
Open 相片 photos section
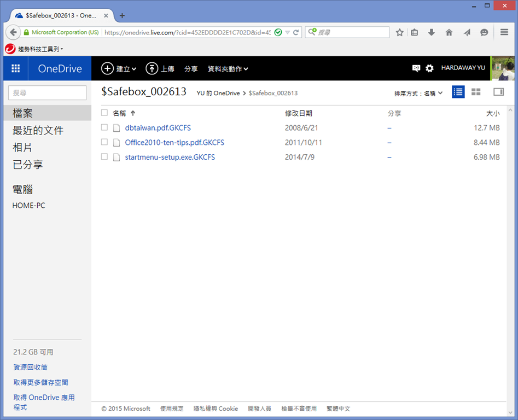pos(22,148)
